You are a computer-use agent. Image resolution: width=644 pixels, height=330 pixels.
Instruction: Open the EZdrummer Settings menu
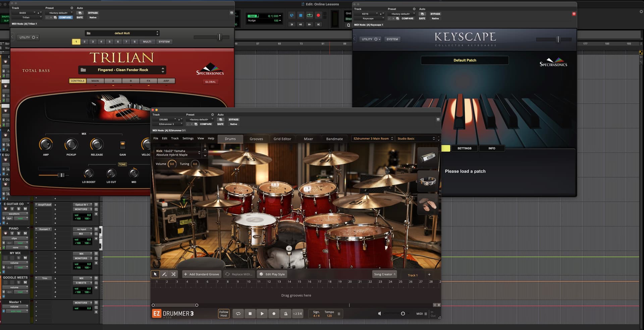pos(188,138)
